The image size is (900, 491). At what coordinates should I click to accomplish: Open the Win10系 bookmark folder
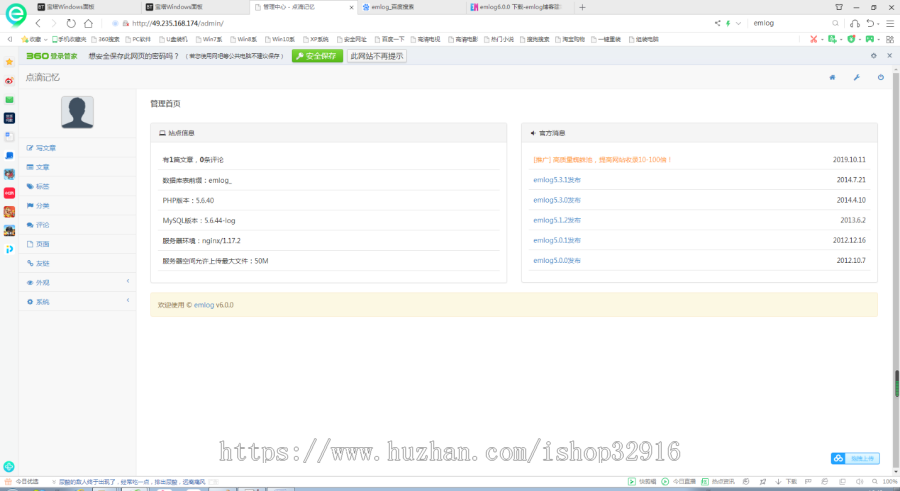point(280,40)
